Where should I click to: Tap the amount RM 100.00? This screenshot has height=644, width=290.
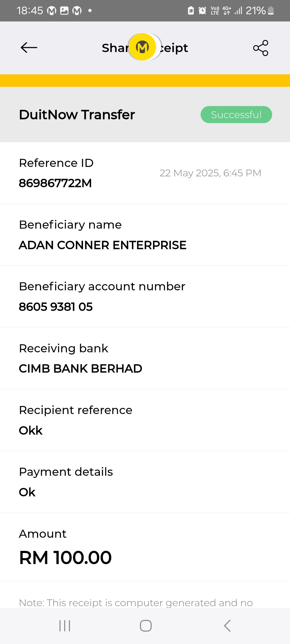(x=65, y=558)
